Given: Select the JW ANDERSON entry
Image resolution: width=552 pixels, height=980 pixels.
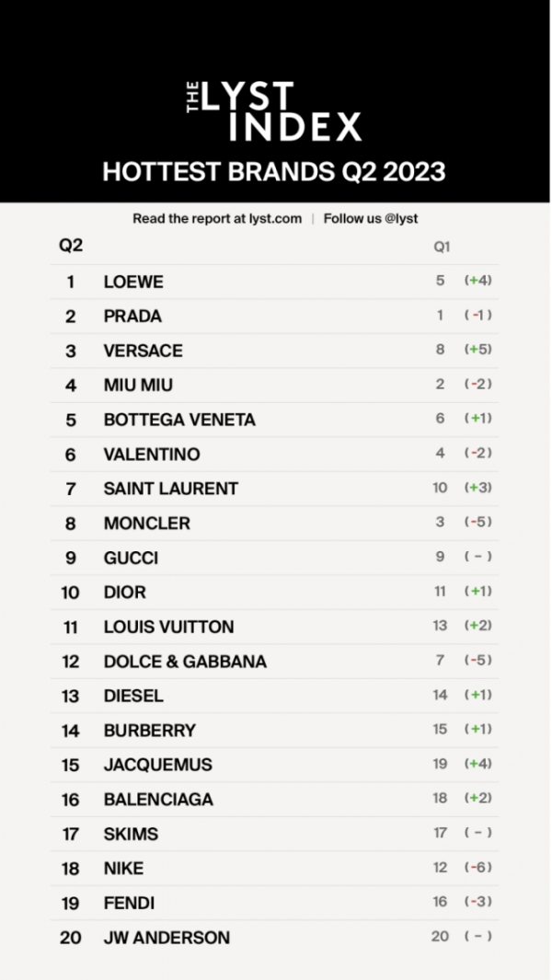Looking at the screenshot, I should (x=274, y=938).
